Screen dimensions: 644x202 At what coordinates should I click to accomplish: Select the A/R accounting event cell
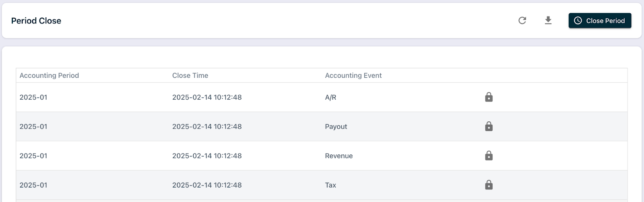point(330,97)
